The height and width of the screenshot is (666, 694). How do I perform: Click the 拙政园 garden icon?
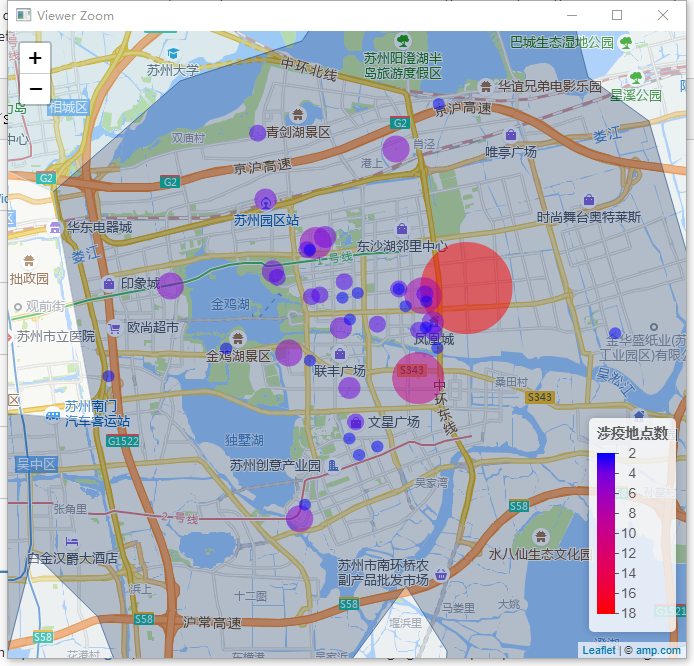coord(29,260)
